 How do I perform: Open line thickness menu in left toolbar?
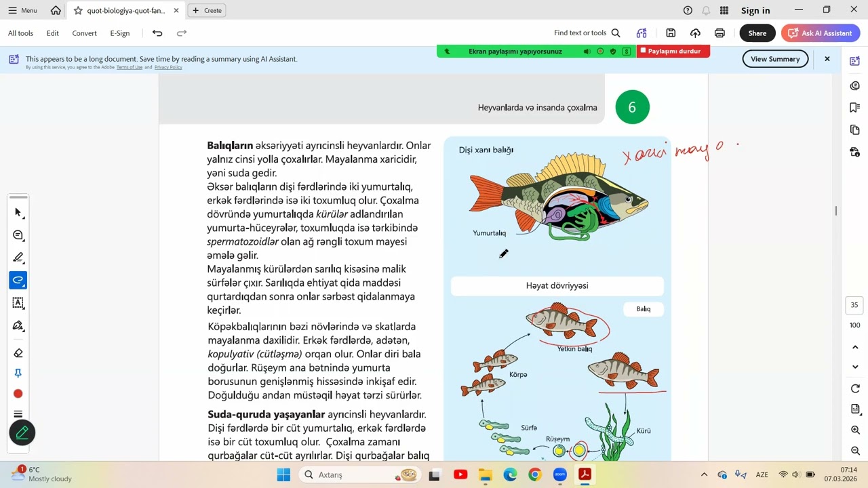[18, 414]
